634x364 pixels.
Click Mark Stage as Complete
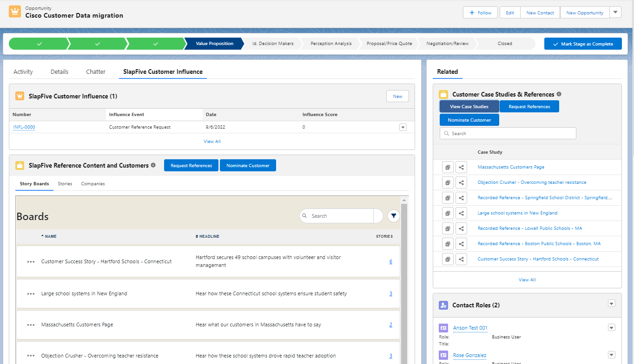pyautogui.click(x=583, y=43)
